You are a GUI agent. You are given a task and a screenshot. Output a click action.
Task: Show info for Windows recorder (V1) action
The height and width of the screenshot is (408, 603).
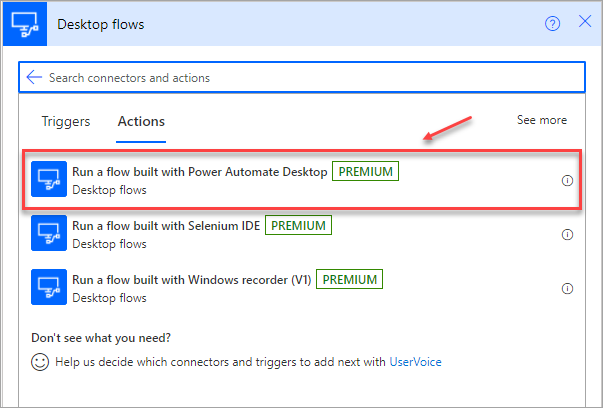[x=567, y=289]
